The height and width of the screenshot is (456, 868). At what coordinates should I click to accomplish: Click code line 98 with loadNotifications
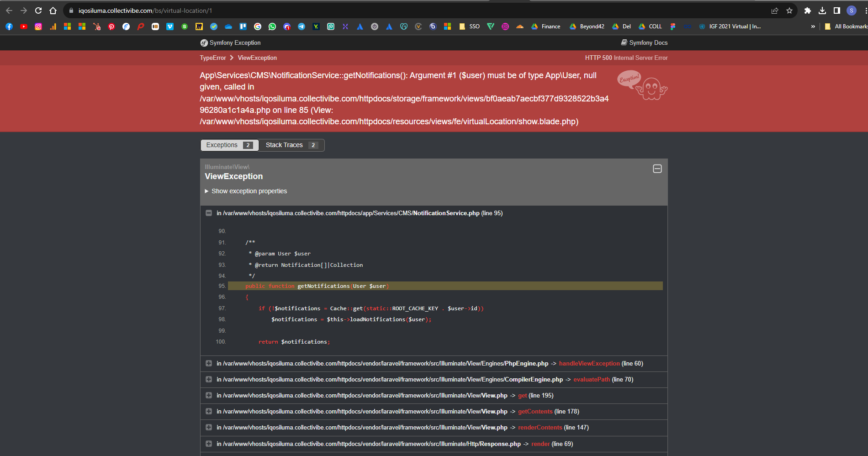point(351,319)
